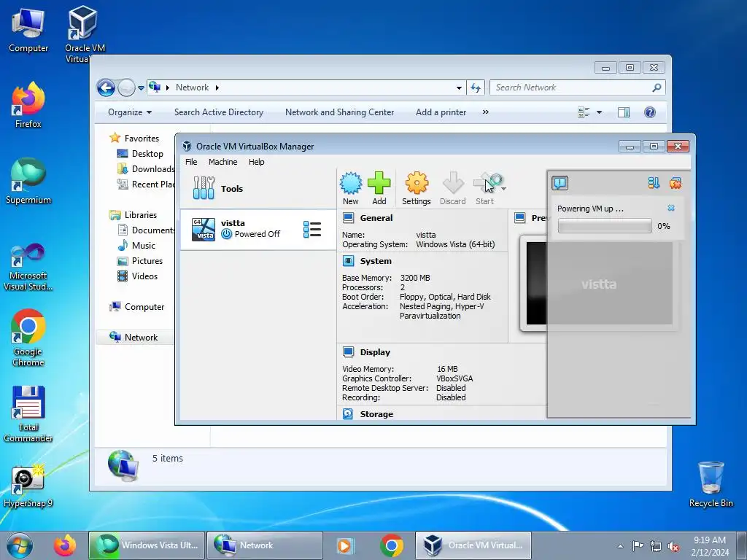Show hidden system tray icons arrow
The image size is (747, 560).
[x=620, y=546]
